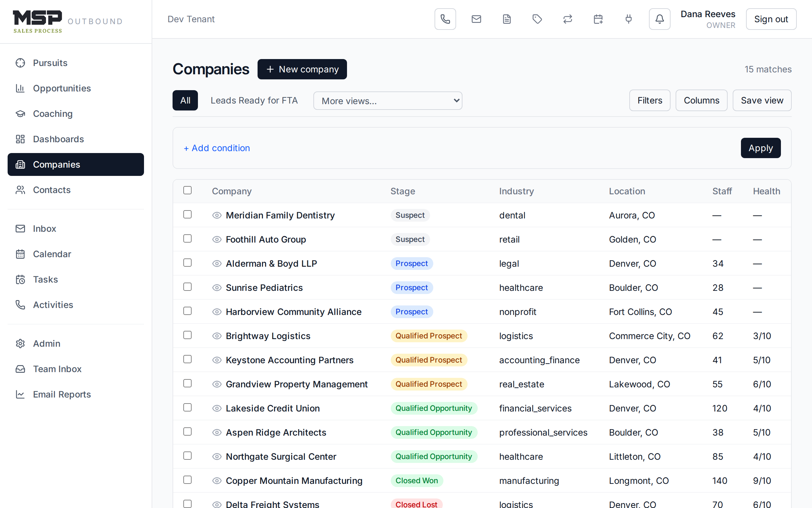
Task: Open Dashboards from the sidebar
Action: point(76,139)
